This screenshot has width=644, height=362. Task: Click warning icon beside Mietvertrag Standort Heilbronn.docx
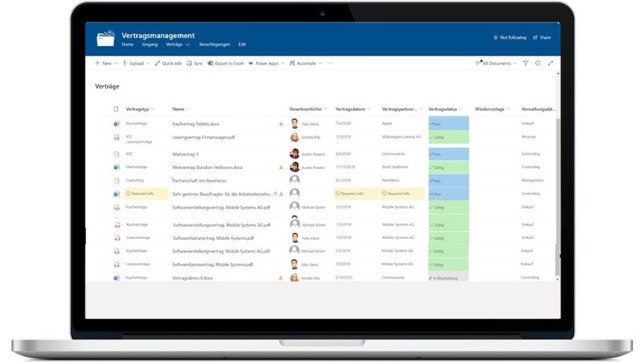281,167
